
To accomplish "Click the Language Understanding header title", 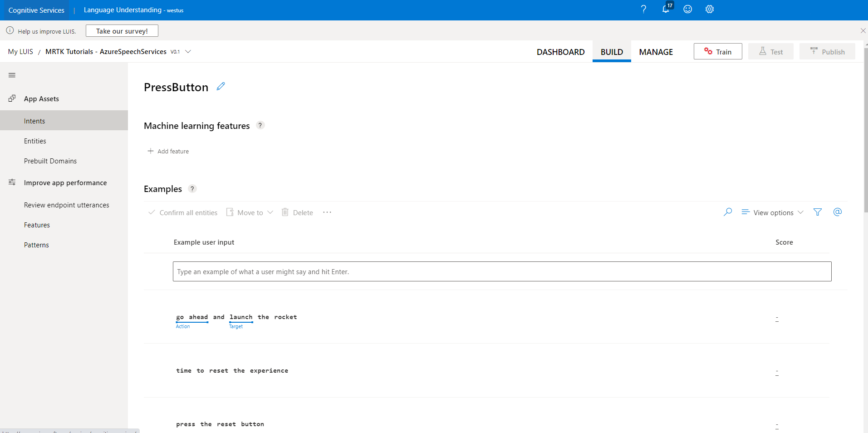I will point(123,10).
